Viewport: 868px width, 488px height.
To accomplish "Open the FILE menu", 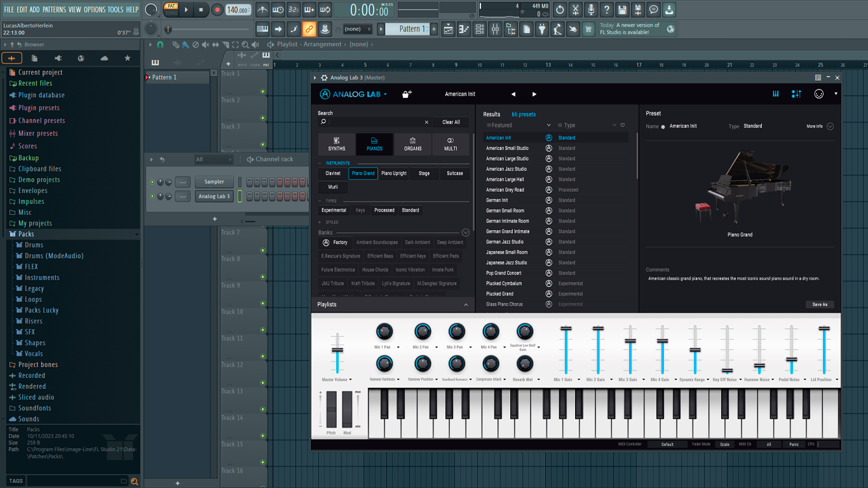I will coord(9,10).
